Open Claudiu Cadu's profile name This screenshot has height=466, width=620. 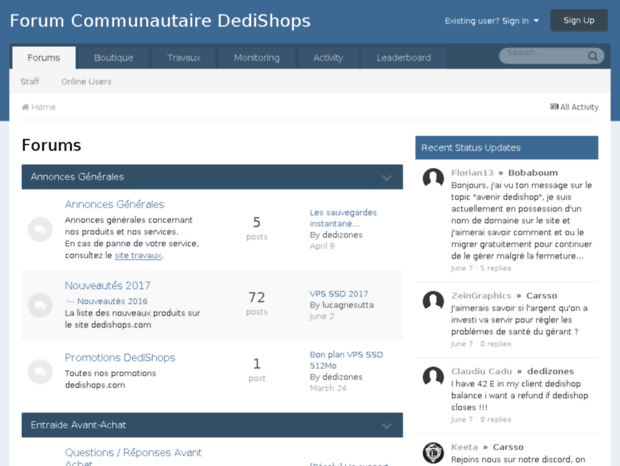(x=482, y=371)
